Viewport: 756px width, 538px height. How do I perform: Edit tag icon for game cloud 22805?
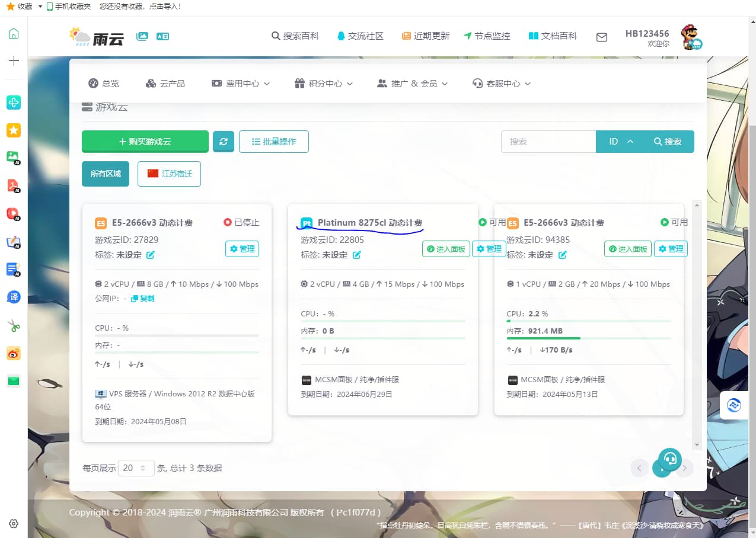tap(356, 255)
